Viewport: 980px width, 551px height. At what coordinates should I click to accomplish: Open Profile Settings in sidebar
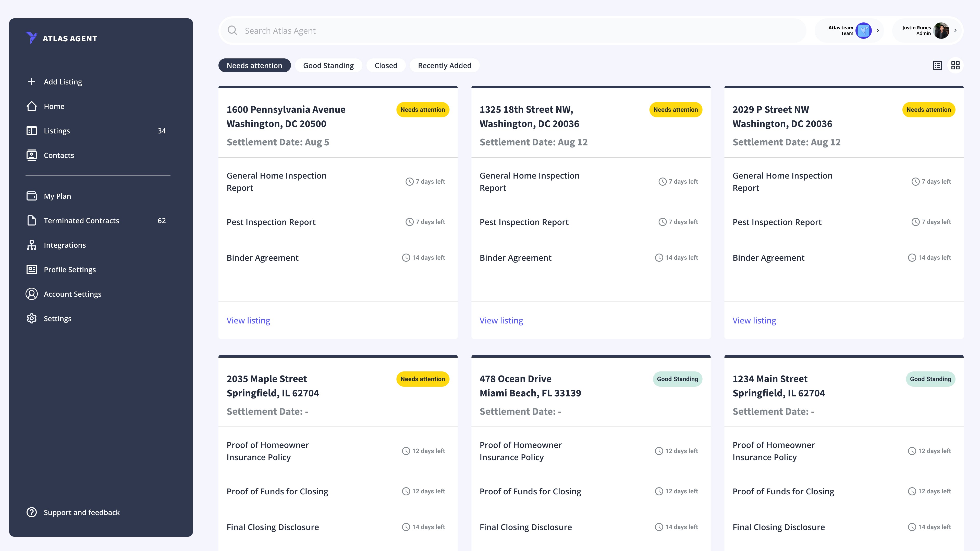[70, 270]
